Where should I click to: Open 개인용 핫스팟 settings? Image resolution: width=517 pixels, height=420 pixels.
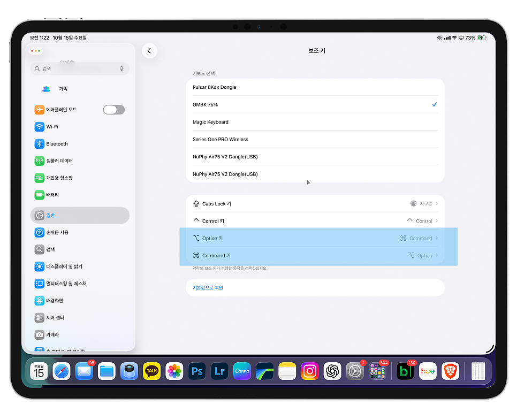(80, 178)
